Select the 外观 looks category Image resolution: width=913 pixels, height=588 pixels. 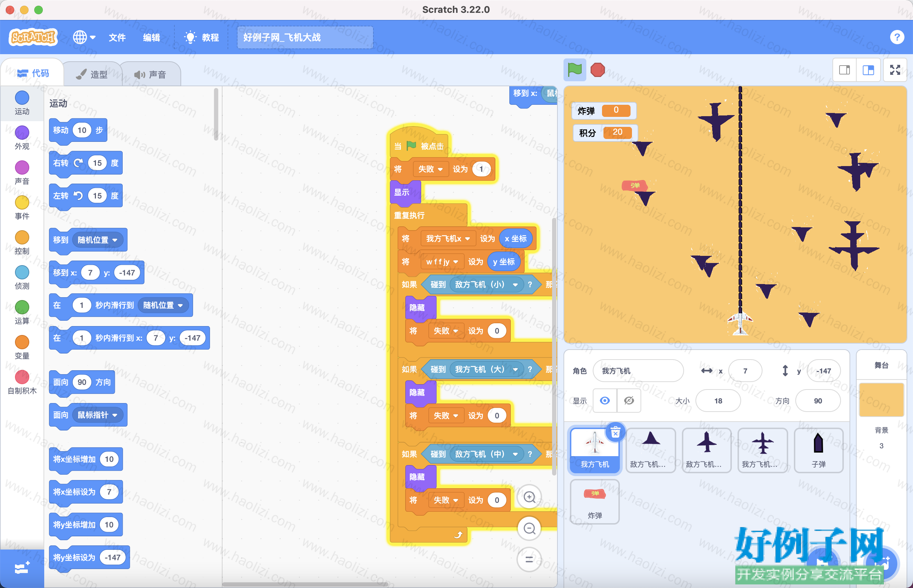click(x=22, y=138)
